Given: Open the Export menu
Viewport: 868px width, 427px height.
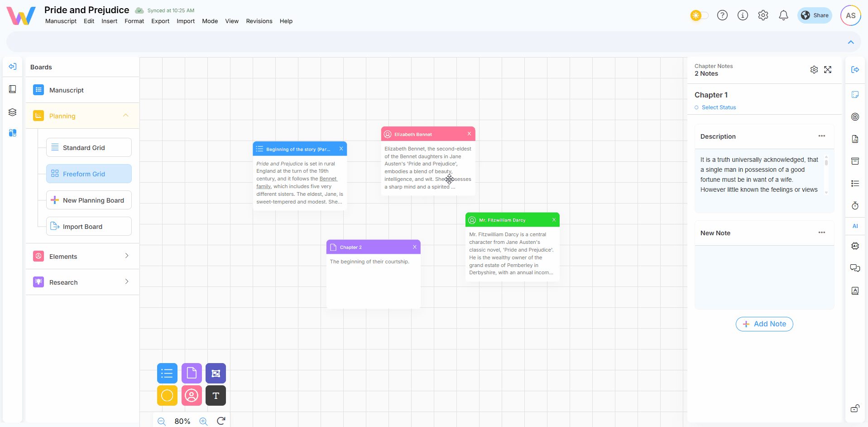Looking at the screenshot, I should [x=160, y=21].
